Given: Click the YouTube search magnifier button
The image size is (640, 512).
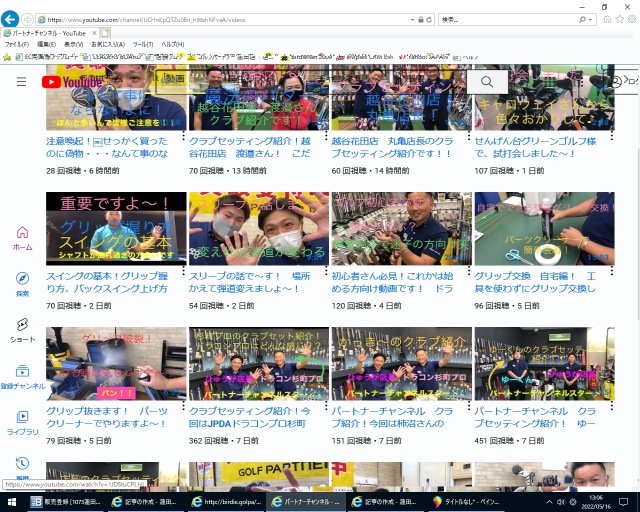Looking at the screenshot, I should [487, 82].
